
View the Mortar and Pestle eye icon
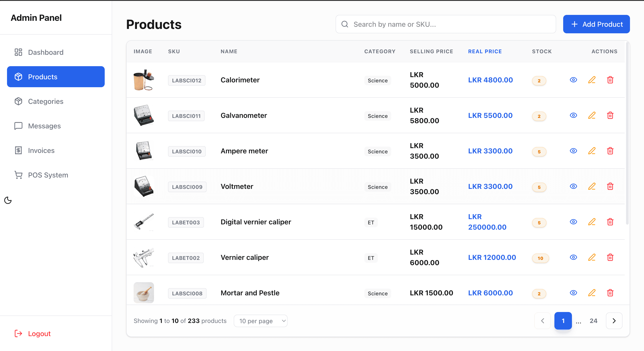[x=573, y=293]
